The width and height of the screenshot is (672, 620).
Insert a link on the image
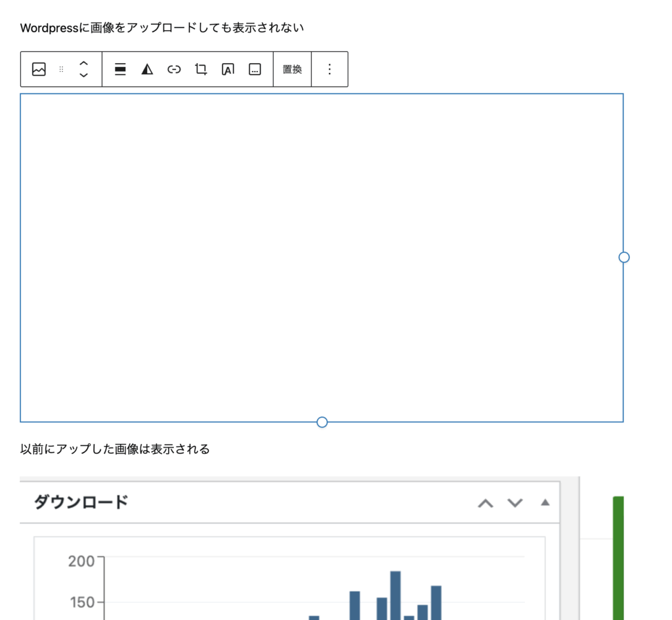pyautogui.click(x=174, y=69)
